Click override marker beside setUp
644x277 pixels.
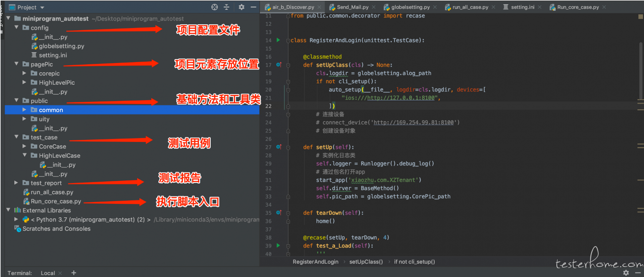coord(279,147)
